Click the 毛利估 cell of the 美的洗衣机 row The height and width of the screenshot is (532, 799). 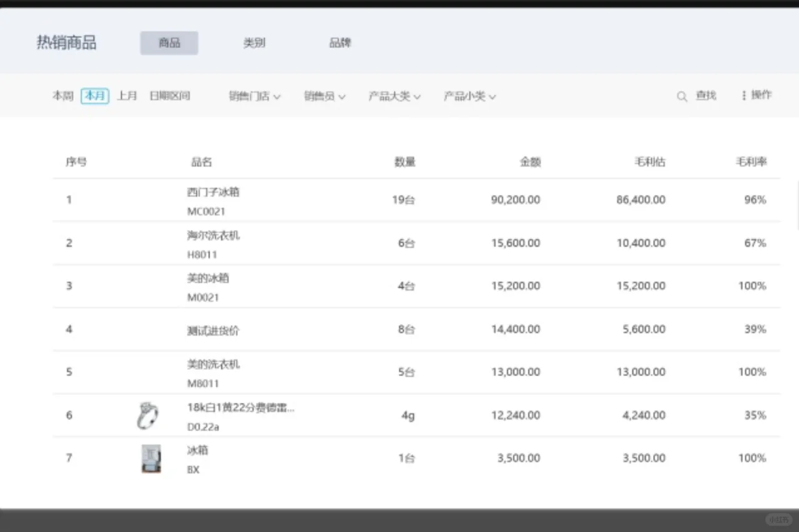[641, 372]
